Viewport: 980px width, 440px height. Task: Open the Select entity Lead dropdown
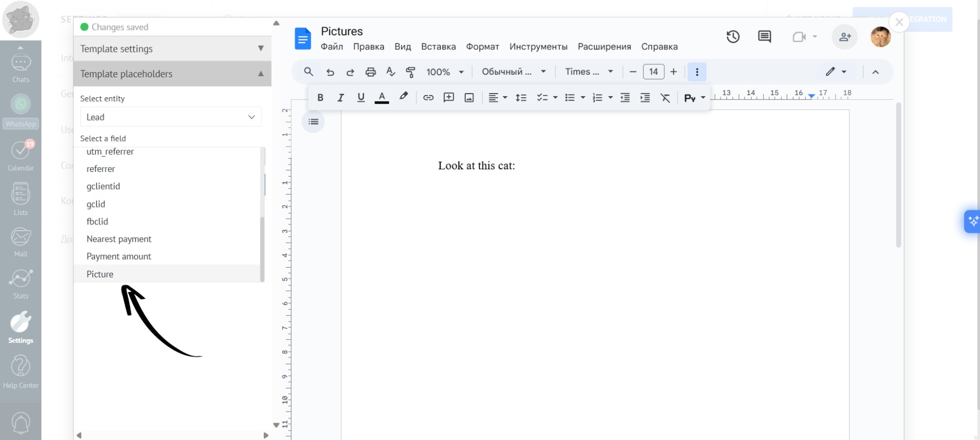pos(171,117)
